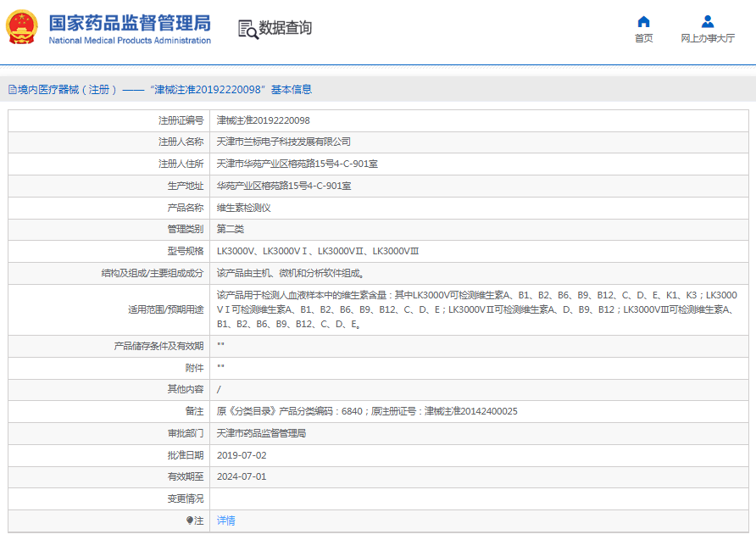Select the 适用范围/预期用途 row label
The image size is (756, 540).
pyautogui.click(x=166, y=309)
